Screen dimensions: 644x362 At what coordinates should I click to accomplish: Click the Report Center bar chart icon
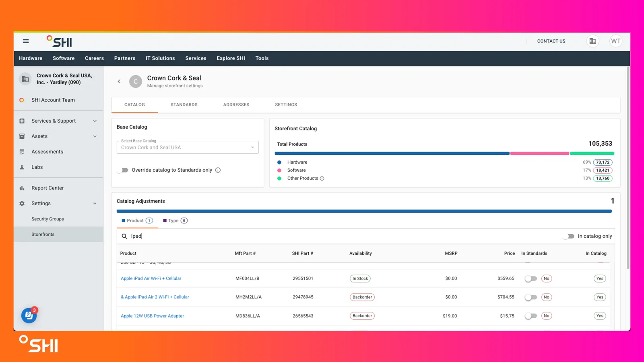click(x=22, y=188)
